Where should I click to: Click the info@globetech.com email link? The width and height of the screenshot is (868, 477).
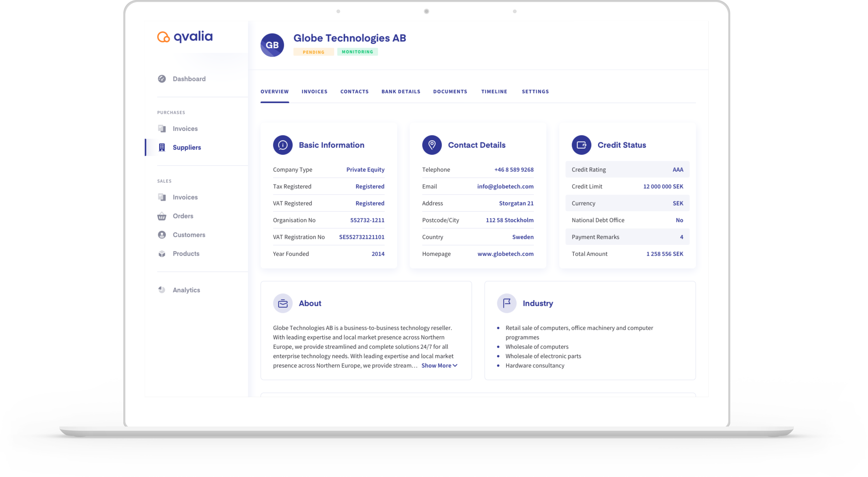(505, 187)
